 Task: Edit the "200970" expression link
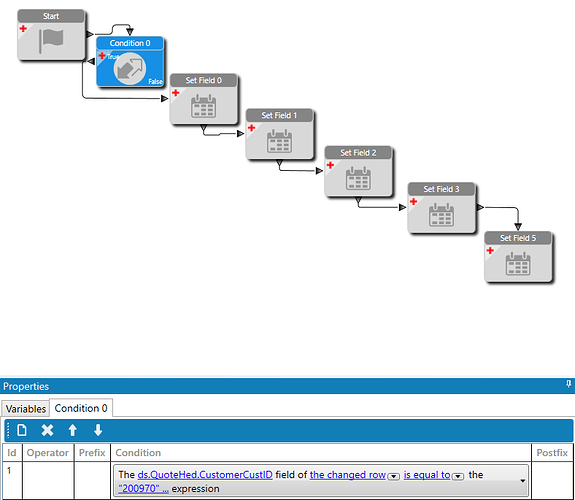(x=143, y=489)
